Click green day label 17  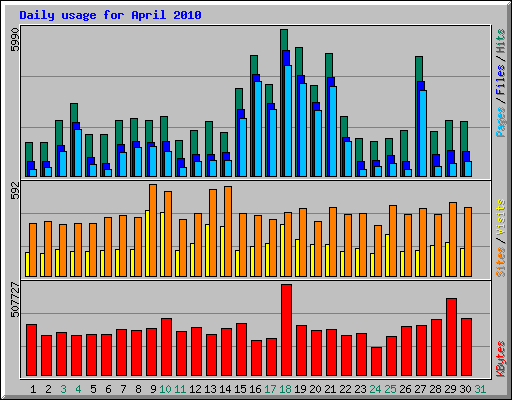pyautogui.click(x=270, y=389)
